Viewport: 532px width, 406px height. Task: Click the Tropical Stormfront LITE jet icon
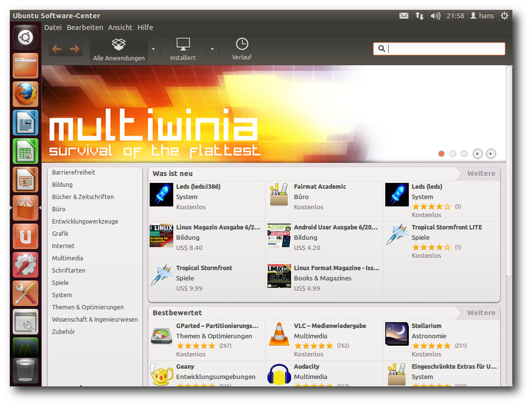click(x=397, y=234)
